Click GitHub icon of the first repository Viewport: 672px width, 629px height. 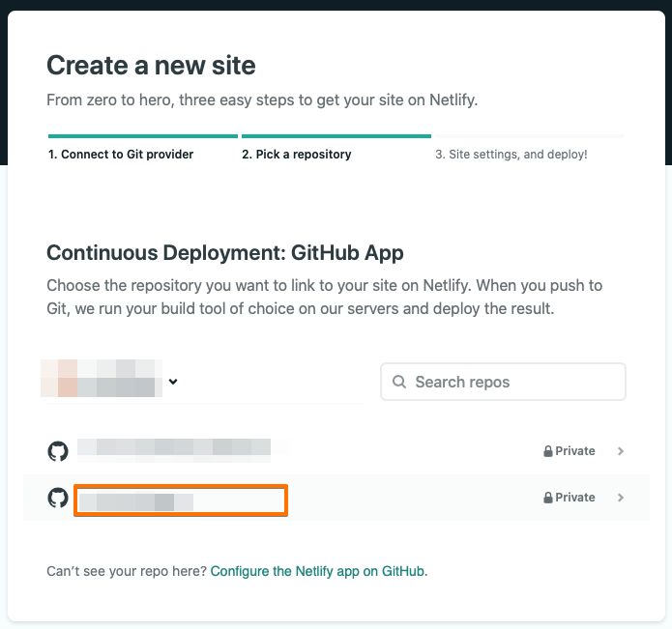tap(58, 451)
